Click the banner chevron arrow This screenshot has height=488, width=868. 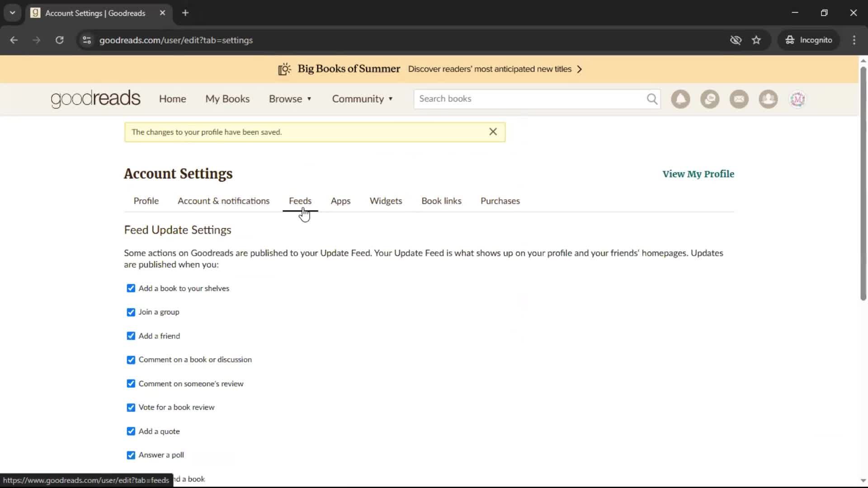pos(580,69)
